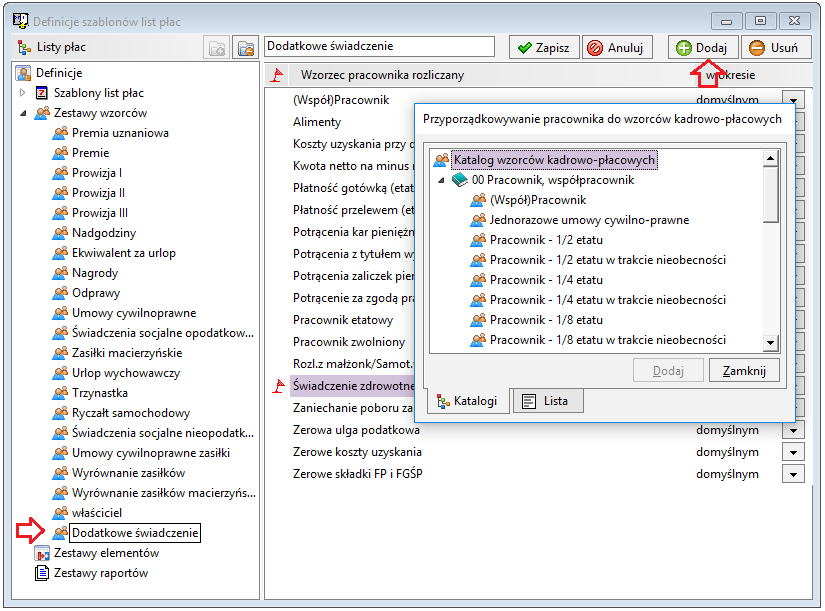Click the icon beside Nadgodziny
Image resolution: width=825 pixels, height=611 pixels.
click(61, 233)
